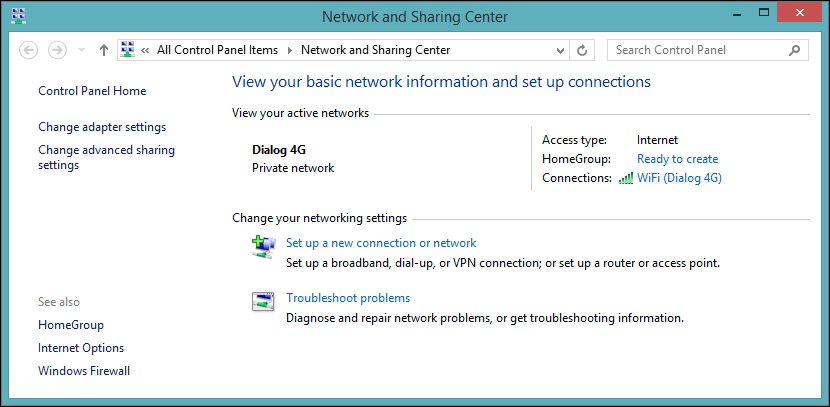
Task: Open Windows Firewall from See also
Action: pyautogui.click(x=84, y=371)
